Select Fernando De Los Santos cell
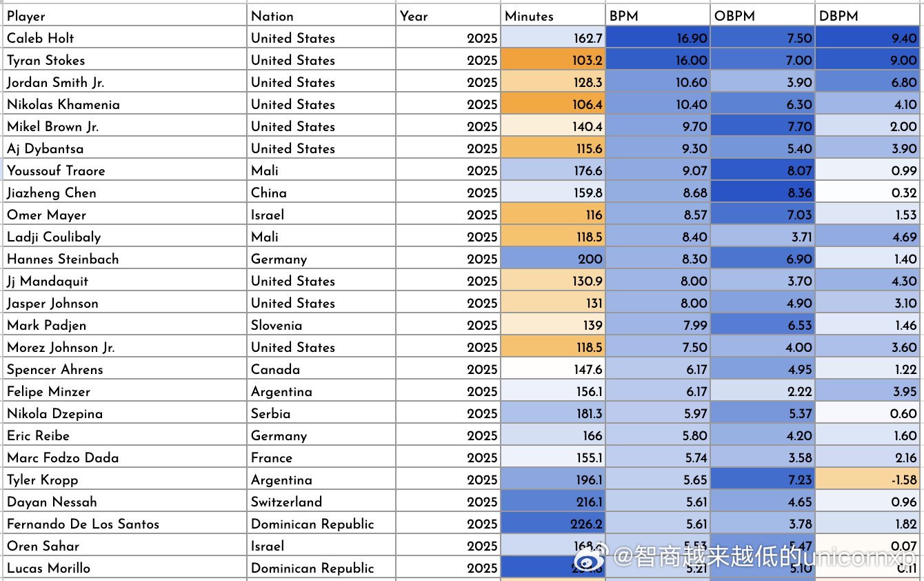The image size is (924, 581). [124, 524]
